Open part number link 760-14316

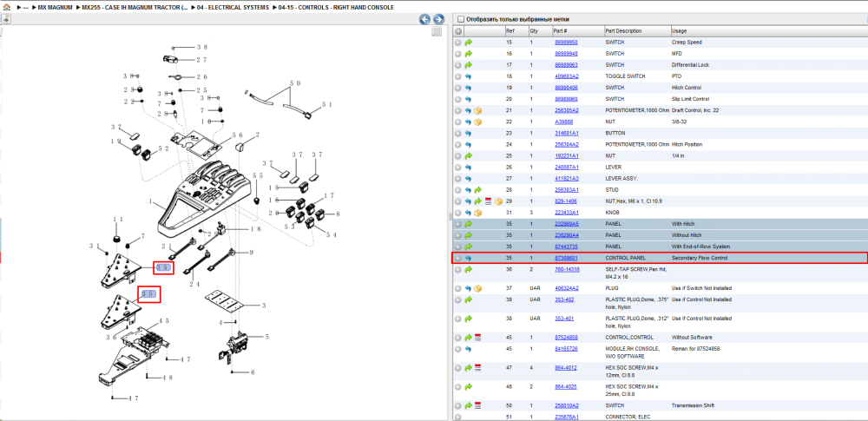tap(567, 269)
